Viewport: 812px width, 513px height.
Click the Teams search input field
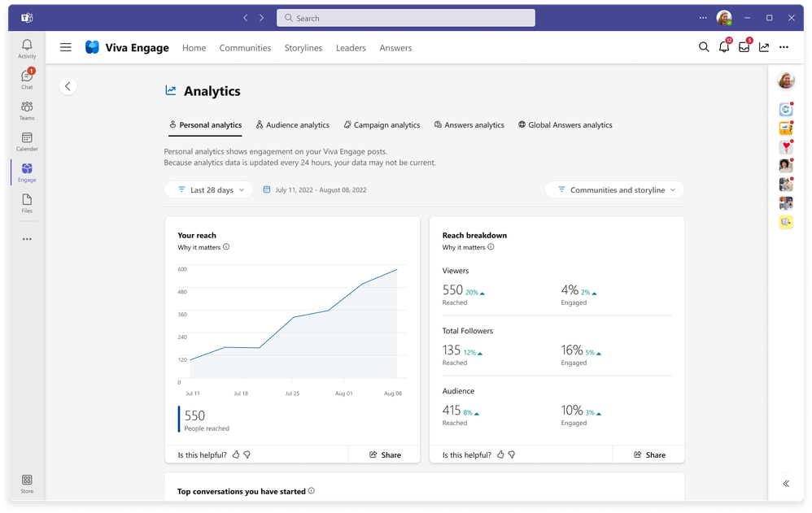click(406, 18)
